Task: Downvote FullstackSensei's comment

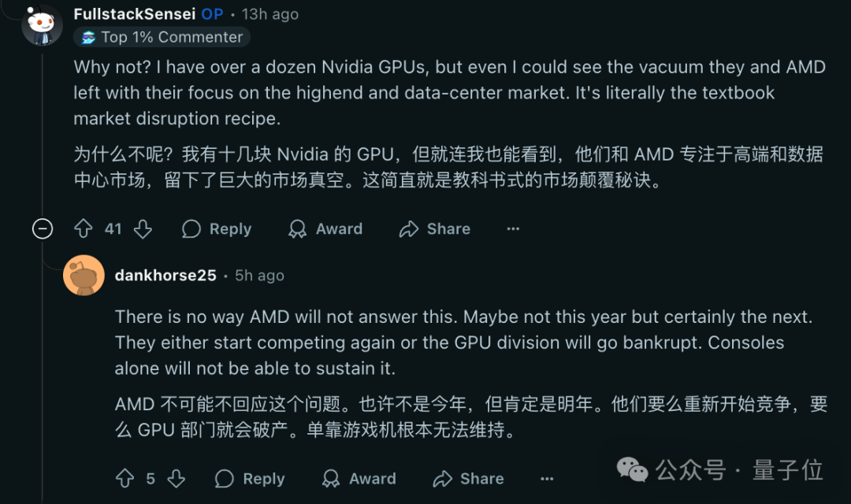Action: [x=143, y=229]
